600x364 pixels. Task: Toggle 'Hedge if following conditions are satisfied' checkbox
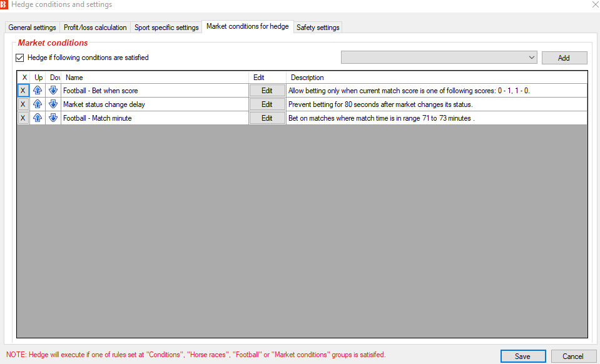coord(20,58)
